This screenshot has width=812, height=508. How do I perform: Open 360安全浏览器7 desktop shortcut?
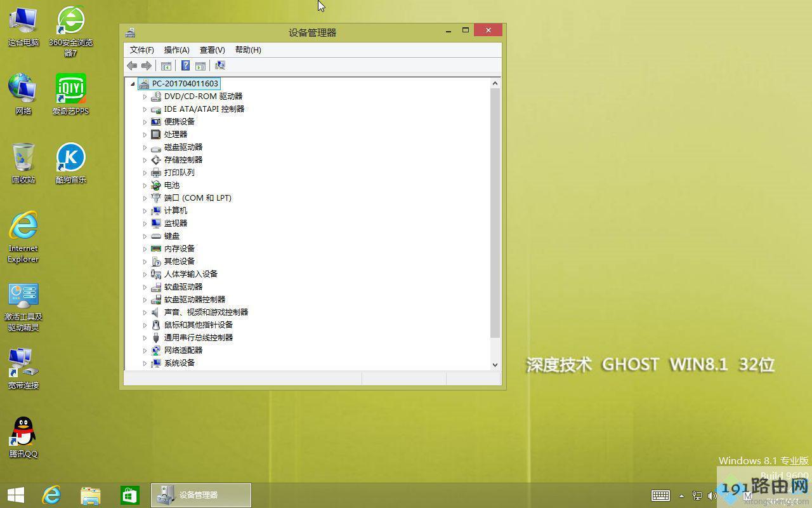pos(70,32)
